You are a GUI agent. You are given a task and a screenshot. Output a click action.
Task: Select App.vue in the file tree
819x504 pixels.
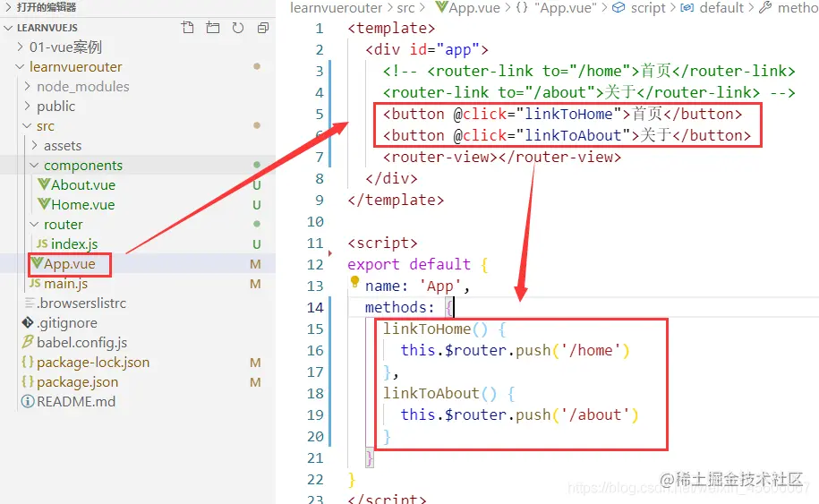click(70, 264)
